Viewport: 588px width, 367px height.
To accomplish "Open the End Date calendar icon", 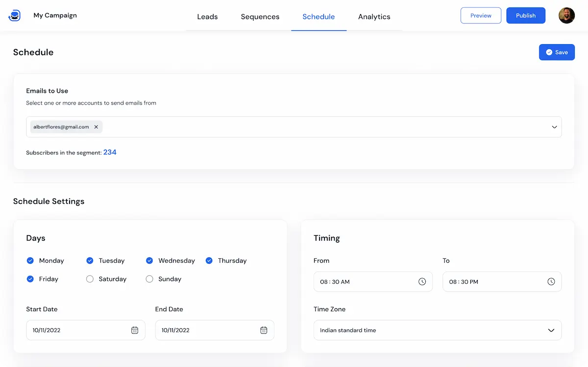I will pos(264,330).
